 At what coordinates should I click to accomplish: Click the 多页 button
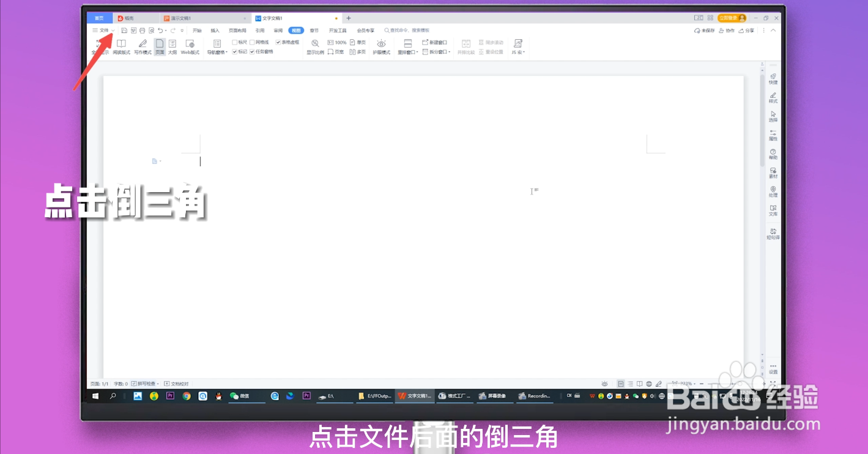(358, 52)
